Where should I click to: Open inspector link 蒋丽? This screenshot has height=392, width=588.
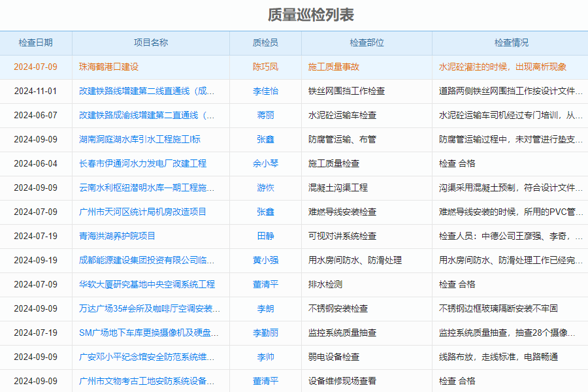pyautogui.click(x=265, y=115)
